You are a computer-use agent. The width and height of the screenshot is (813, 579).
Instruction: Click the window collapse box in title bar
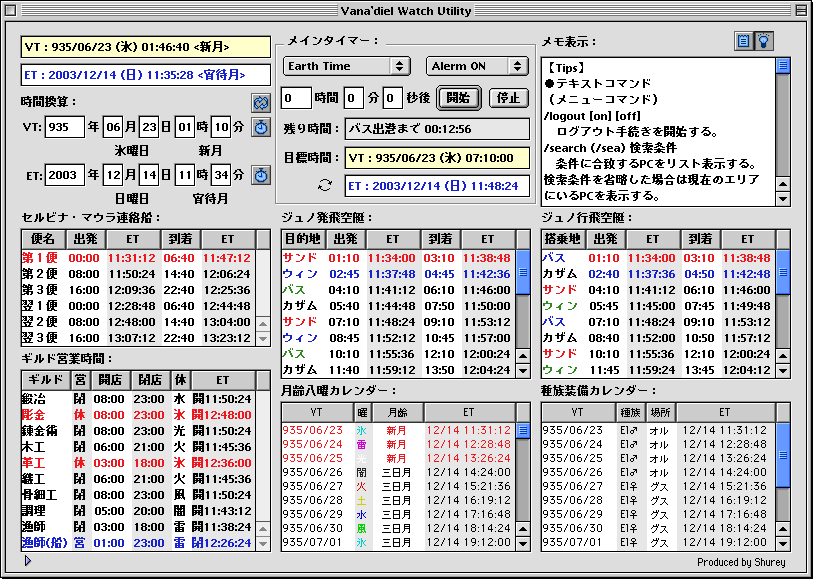(x=801, y=10)
